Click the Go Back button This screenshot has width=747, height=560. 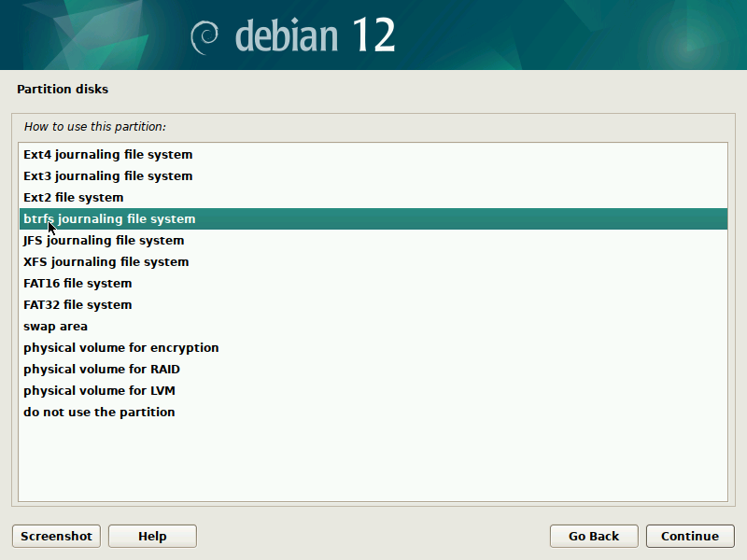pyautogui.click(x=594, y=536)
